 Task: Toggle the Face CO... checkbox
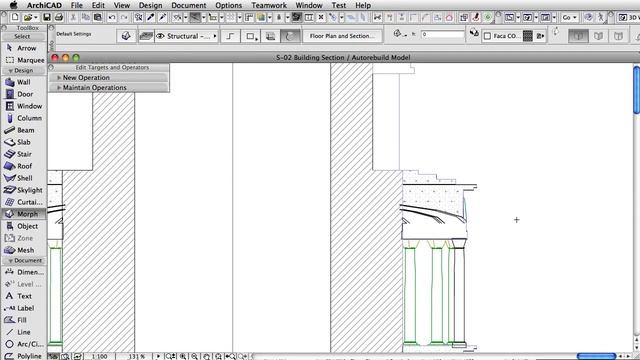(487, 36)
